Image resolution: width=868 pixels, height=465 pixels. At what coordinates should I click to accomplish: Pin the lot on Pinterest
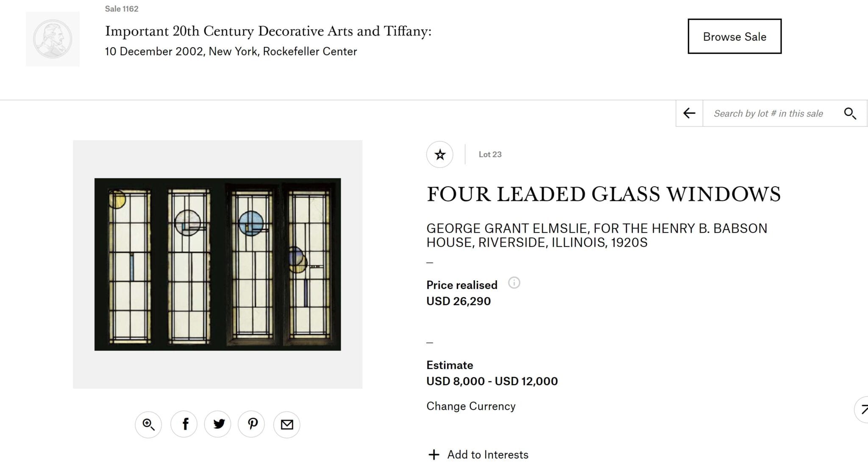tap(252, 424)
